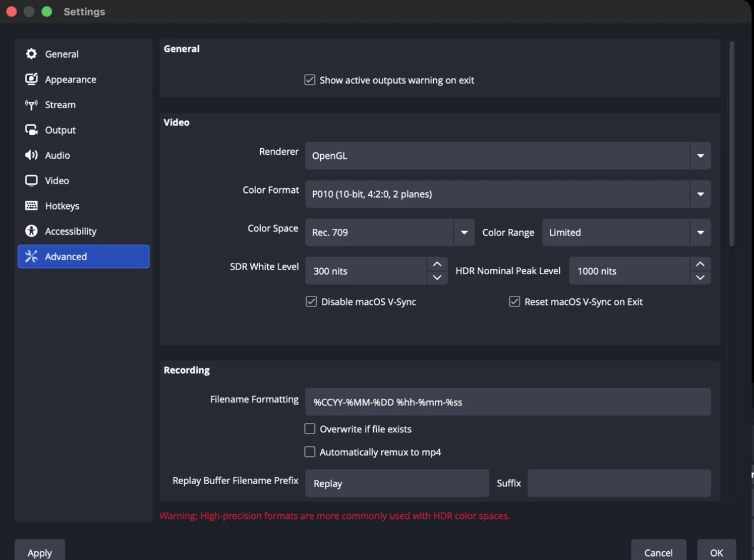
Task: Click the Advanced tools icon
Action: point(31,256)
